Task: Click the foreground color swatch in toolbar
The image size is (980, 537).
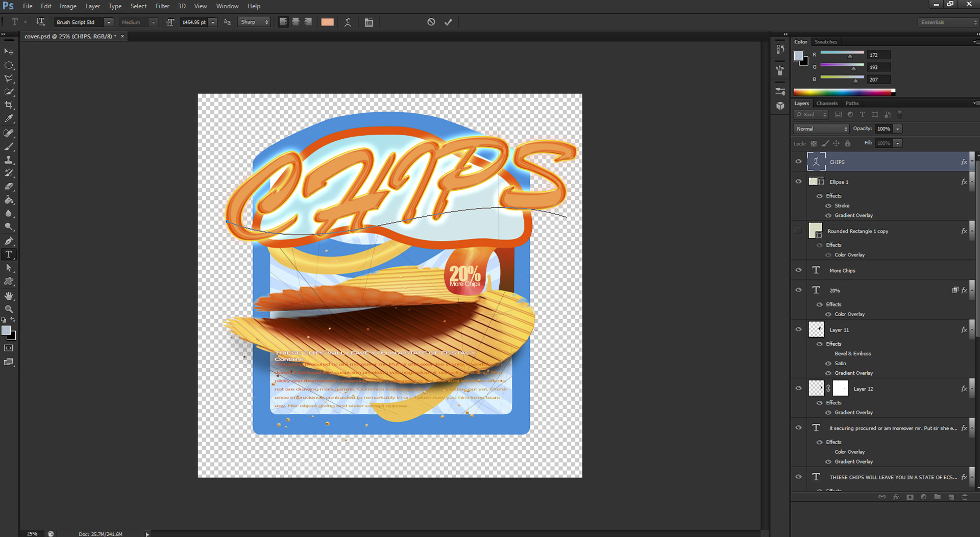Action: click(6, 330)
